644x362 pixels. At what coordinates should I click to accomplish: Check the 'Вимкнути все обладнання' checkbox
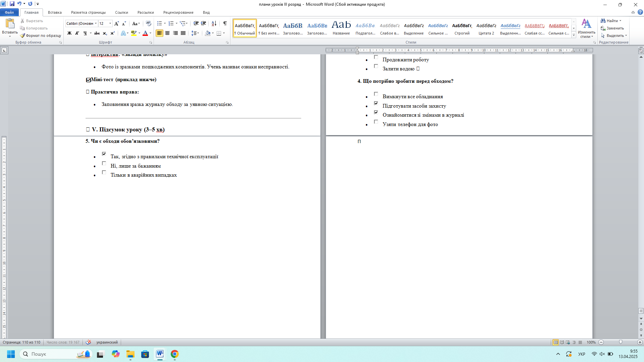point(376,94)
